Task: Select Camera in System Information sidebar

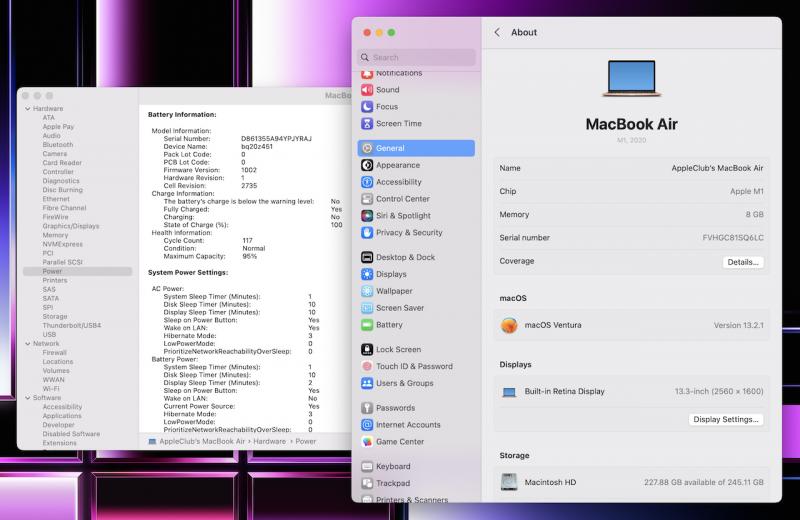Action: tap(55, 154)
